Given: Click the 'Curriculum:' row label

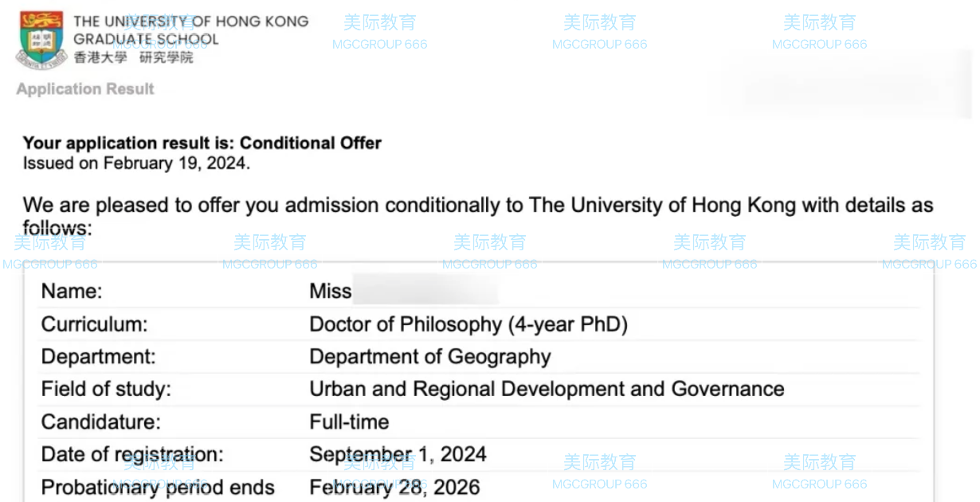Looking at the screenshot, I should click(95, 324).
